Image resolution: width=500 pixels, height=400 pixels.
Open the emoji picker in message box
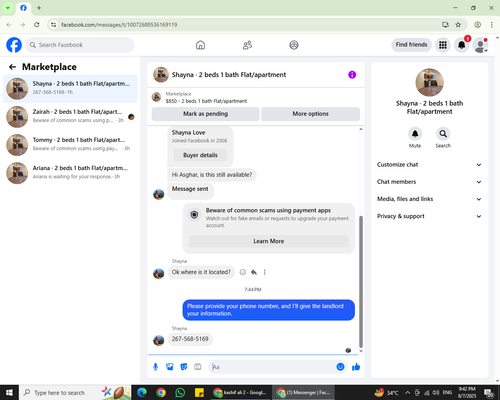point(340,367)
